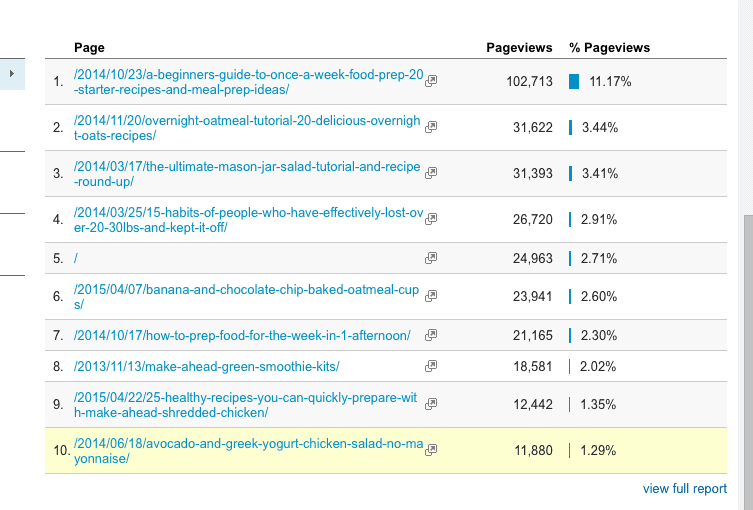Open external link icon for food prep guide row
Viewport: 753px width, 510px height.
pyautogui.click(x=431, y=82)
